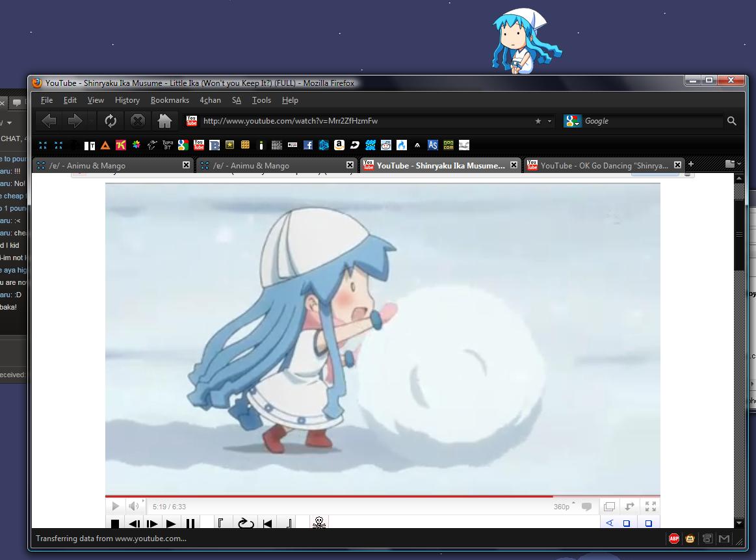Screen dimensions: 756x560
Task: Toggle the loop arrow button below video
Action: coord(246,524)
